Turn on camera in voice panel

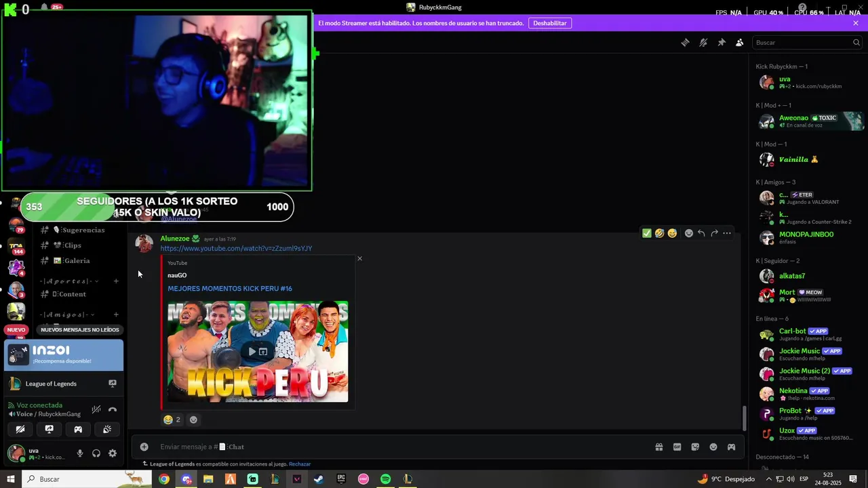pyautogui.click(x=20, y=429)
